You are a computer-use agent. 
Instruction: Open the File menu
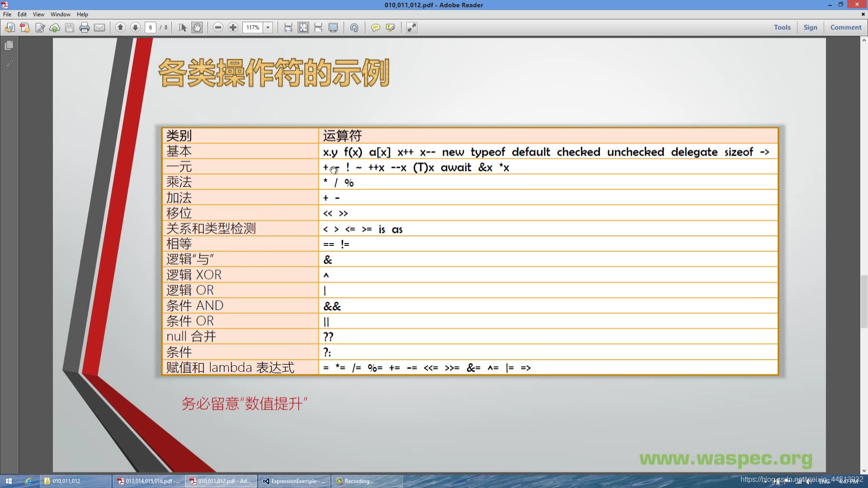click(7, 14)
